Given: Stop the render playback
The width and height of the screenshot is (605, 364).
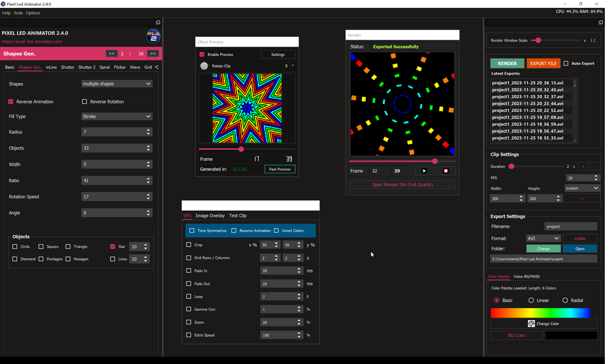Looking at the screenshot, I should pyautogui.click(x=445, y=171).
